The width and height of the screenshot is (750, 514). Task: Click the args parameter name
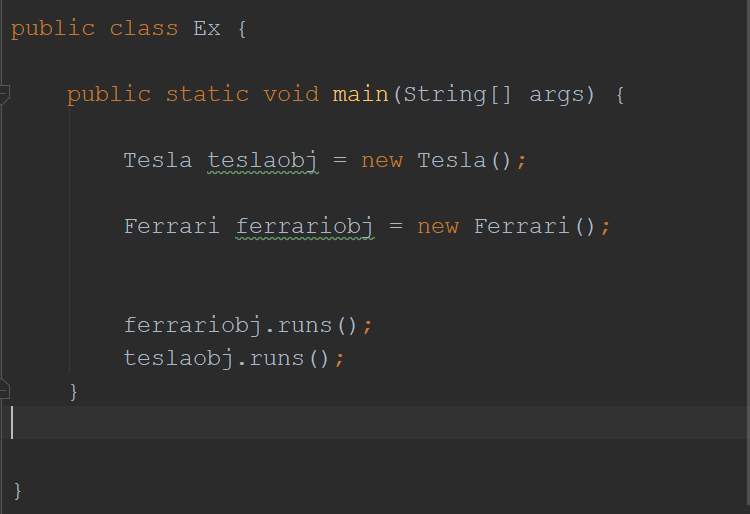tap(556, 94)
